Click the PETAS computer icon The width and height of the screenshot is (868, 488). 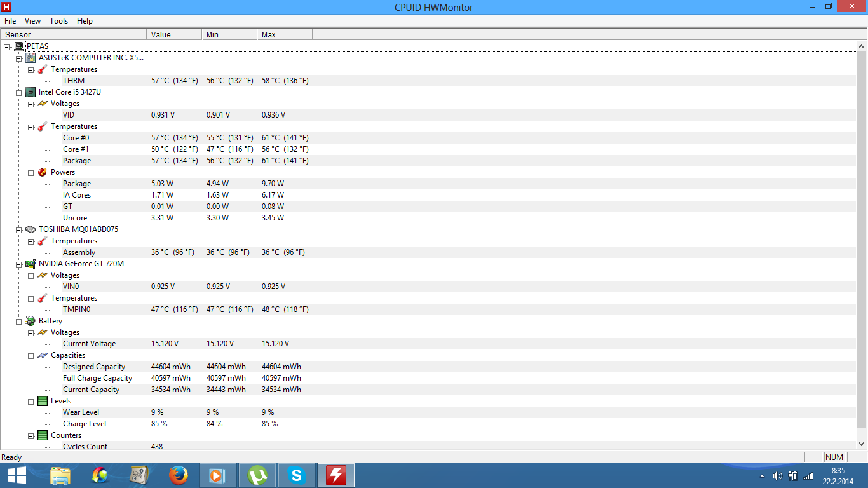(x=19, y=46)
